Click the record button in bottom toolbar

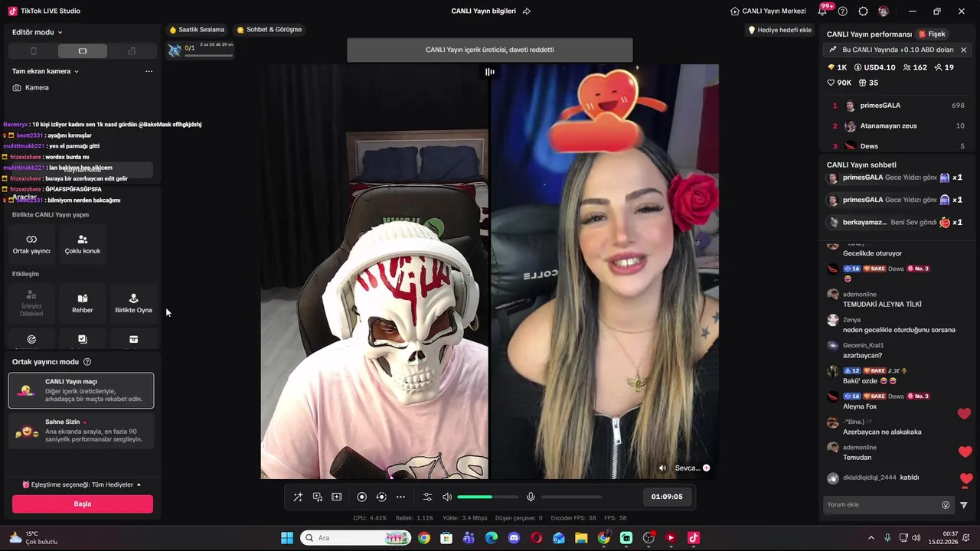click(x=362, y=497)
